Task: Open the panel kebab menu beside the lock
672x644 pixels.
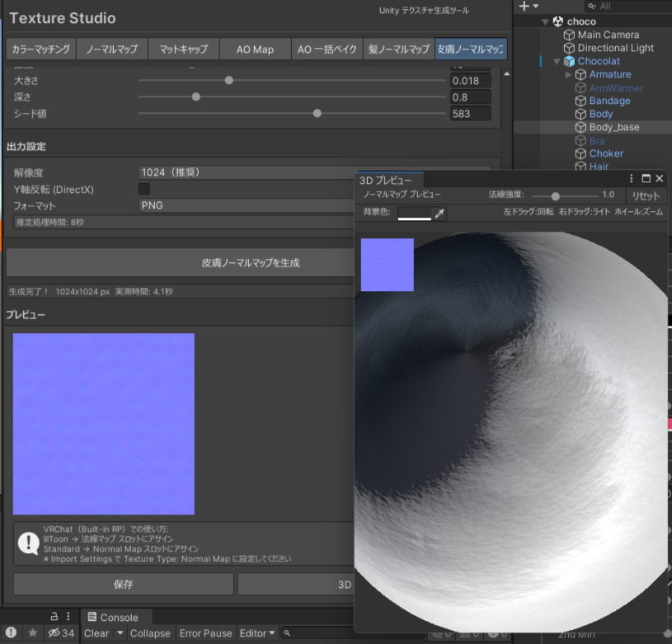Action: (x=68, y=616)
